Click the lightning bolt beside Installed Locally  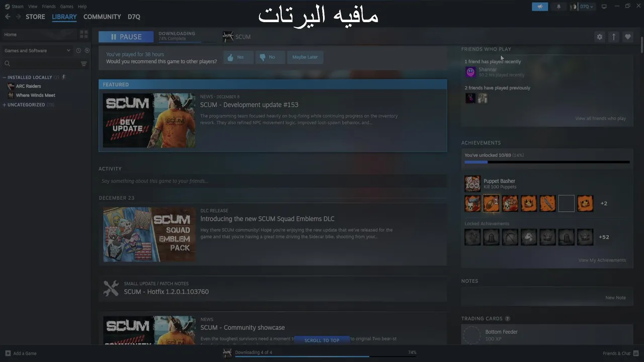(63, 77)
